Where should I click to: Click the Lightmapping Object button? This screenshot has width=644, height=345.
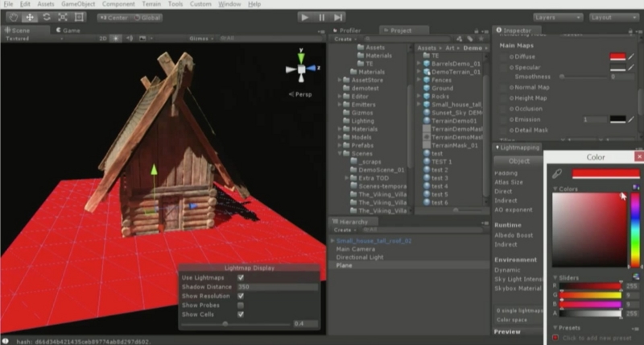click(518, 161)
